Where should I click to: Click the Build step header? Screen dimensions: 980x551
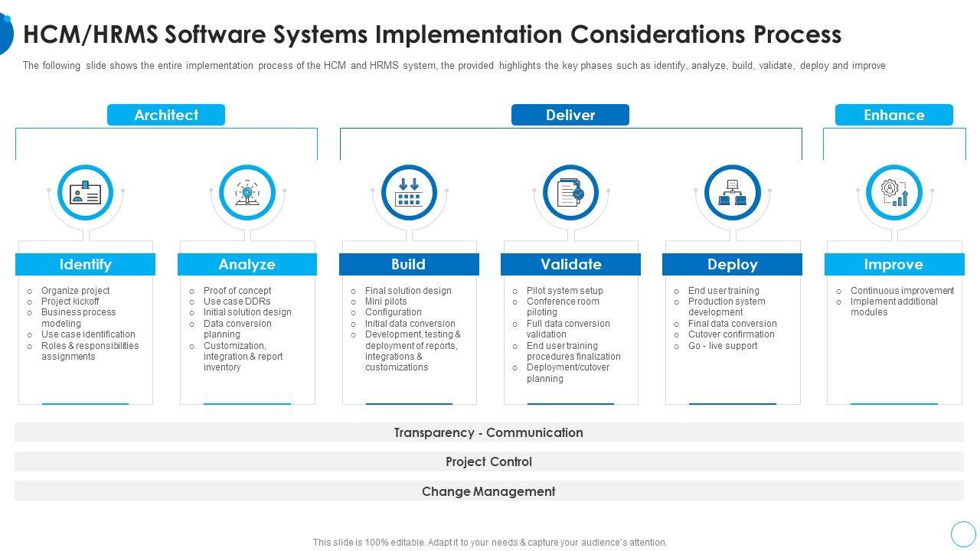click(409, 265)
